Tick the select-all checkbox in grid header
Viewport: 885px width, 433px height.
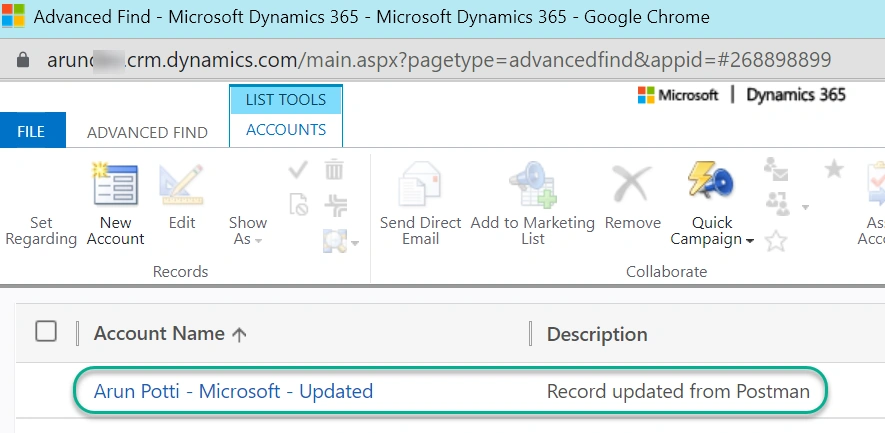pos(46,331)
